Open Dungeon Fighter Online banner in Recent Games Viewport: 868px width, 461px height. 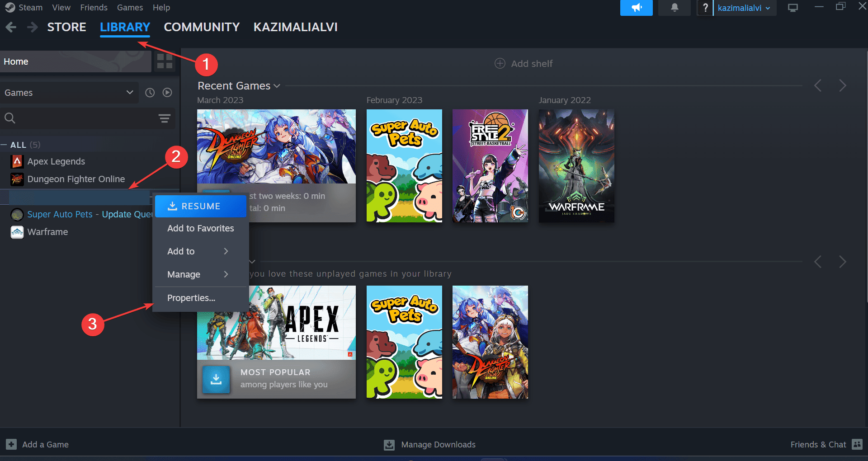276,146
